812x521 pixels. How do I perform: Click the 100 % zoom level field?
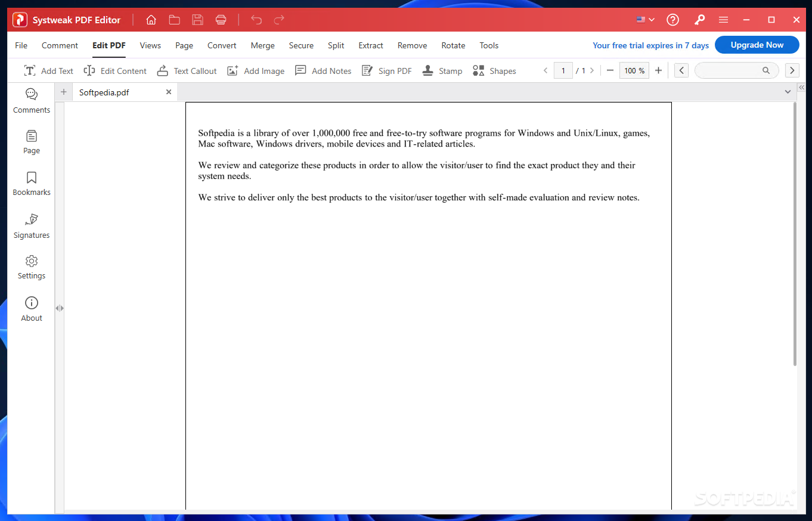click(x=634, y=71)
